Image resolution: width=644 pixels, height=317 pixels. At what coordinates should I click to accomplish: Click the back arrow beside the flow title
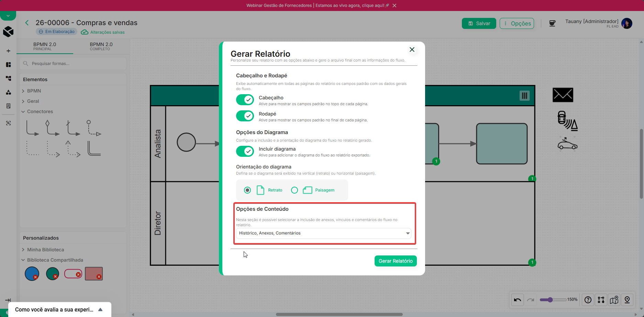pyautogui.click(x=27, y=23)
